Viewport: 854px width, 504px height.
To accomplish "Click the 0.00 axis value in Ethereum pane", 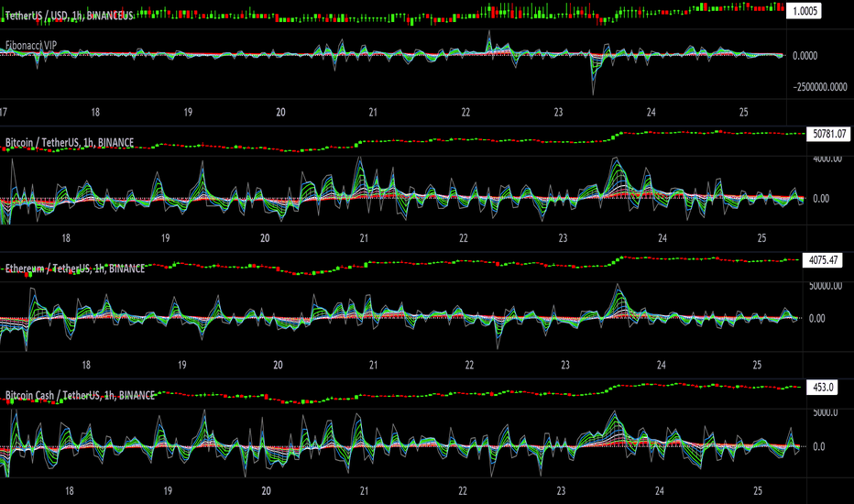I will click(817, 319).
